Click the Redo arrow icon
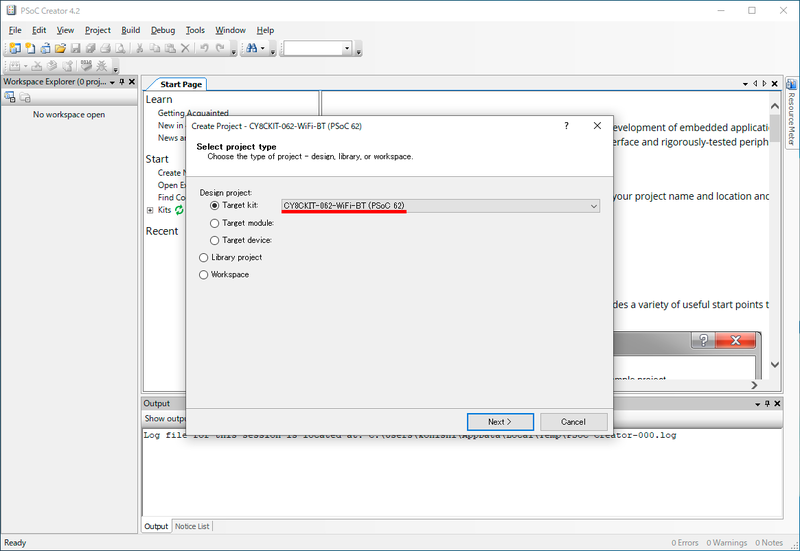Image resolution: width=800 pixels, height=551 pixels. (x=220, y=48)
